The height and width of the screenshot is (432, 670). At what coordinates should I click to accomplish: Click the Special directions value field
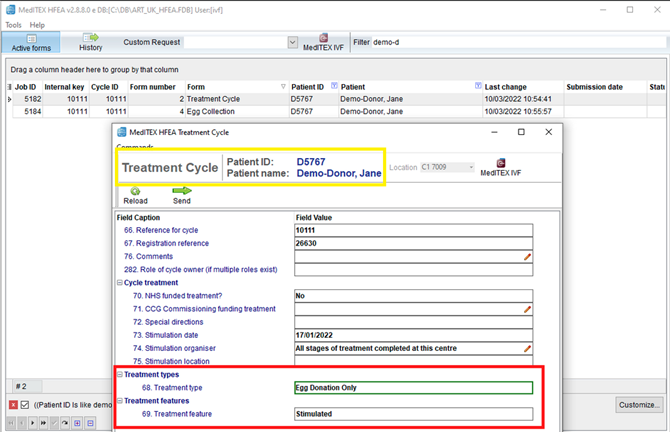[413, 322]
